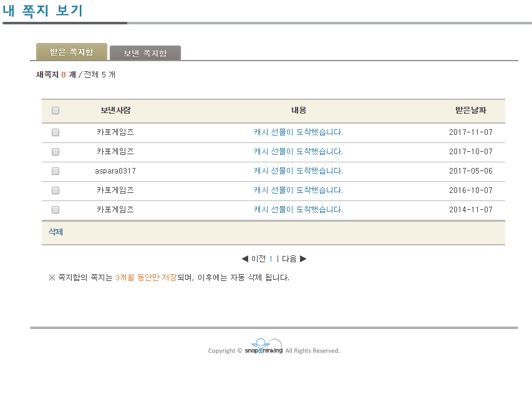Switch to the 받은 쪽지함 tab
532x394 pixels.
point(72,52)
